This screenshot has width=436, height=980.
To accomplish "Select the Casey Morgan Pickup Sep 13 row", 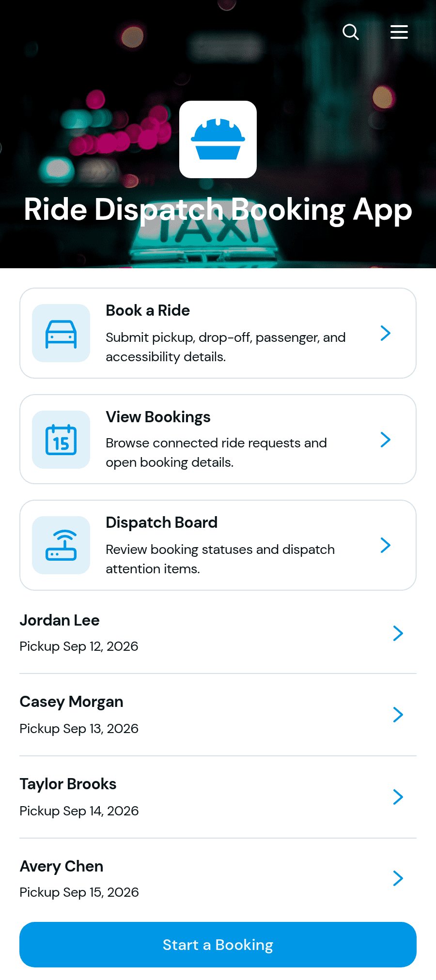I will (x=218, y=715).
